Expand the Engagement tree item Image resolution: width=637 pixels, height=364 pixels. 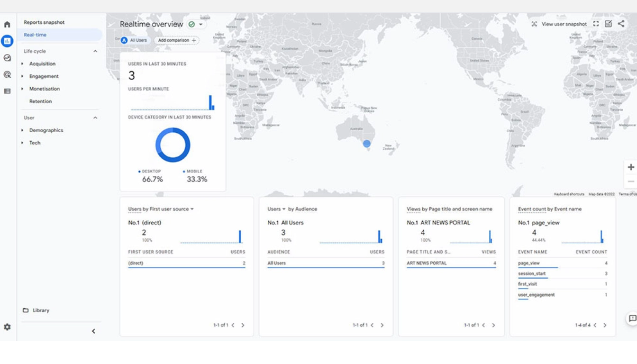pos(22,76)
